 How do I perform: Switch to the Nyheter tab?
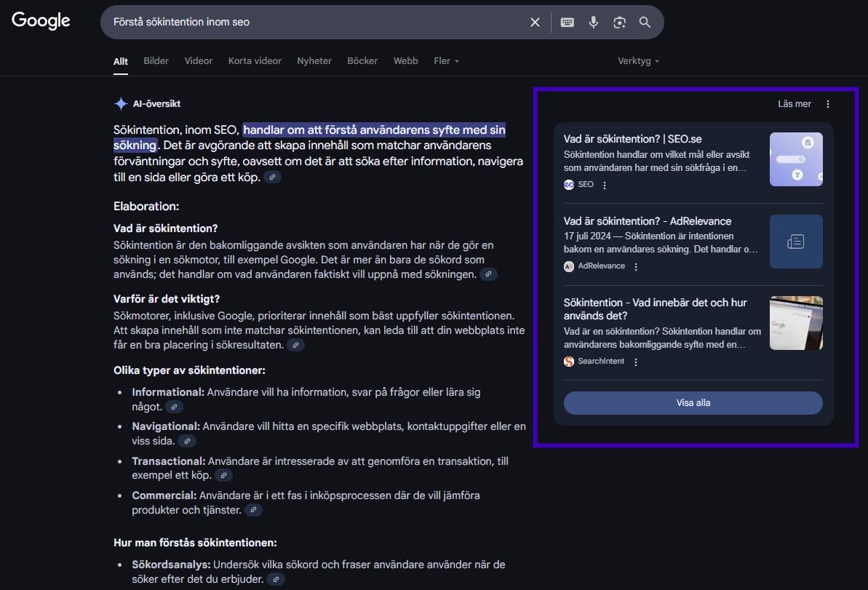pos(314,61)
